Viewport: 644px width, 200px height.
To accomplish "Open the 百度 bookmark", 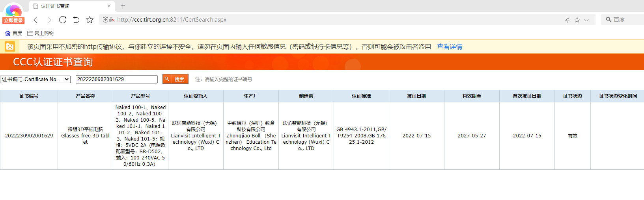I will click(13, 33).
